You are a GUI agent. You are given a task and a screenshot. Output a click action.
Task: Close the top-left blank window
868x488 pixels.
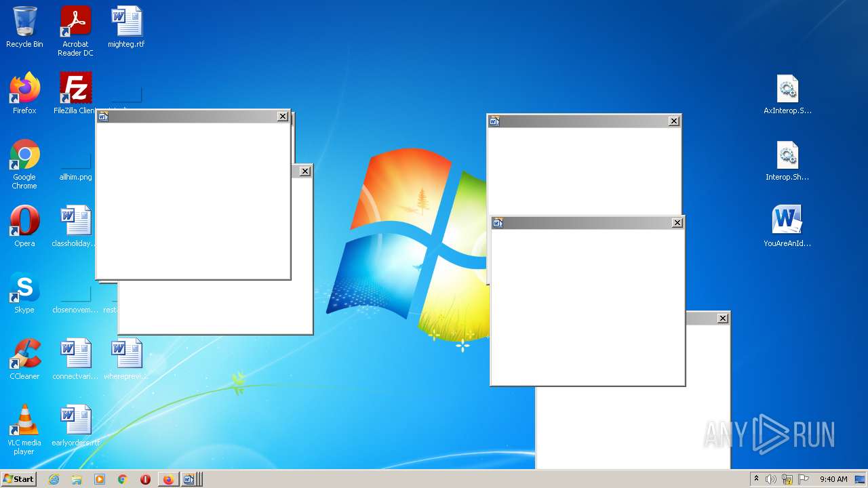pos(283,117)
